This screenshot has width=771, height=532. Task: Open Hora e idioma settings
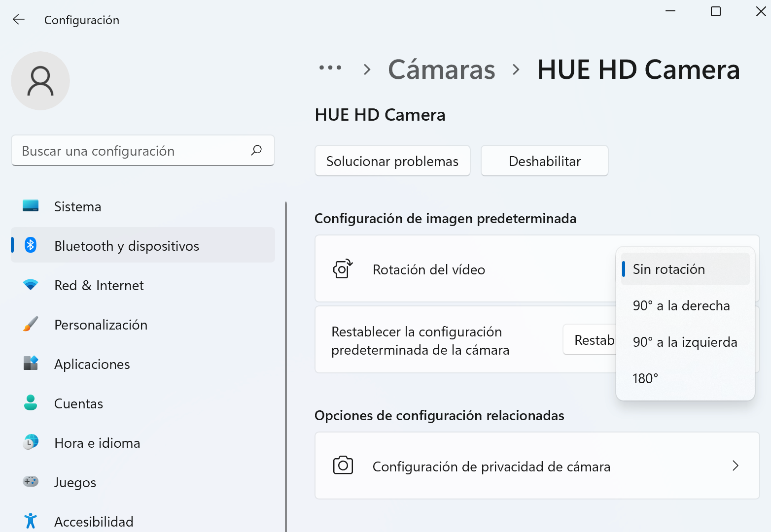pyautogui.click(x=143, y=443)
